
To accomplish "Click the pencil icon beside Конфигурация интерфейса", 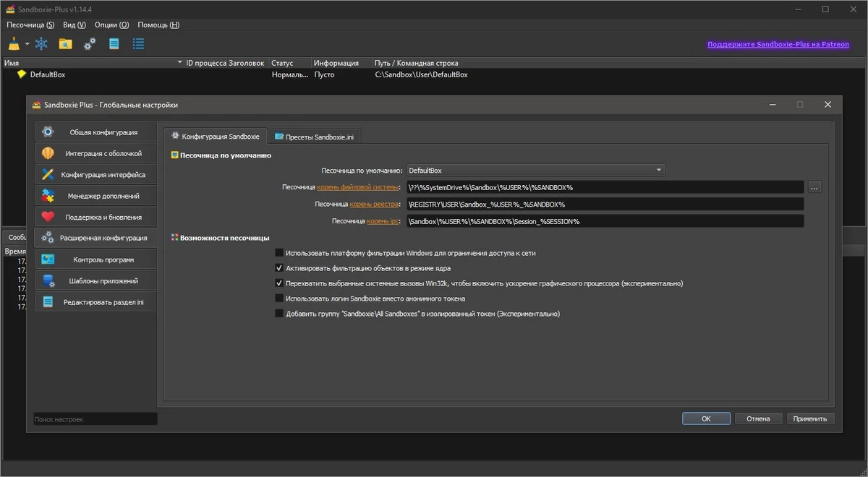I will (x=48, y=174).
